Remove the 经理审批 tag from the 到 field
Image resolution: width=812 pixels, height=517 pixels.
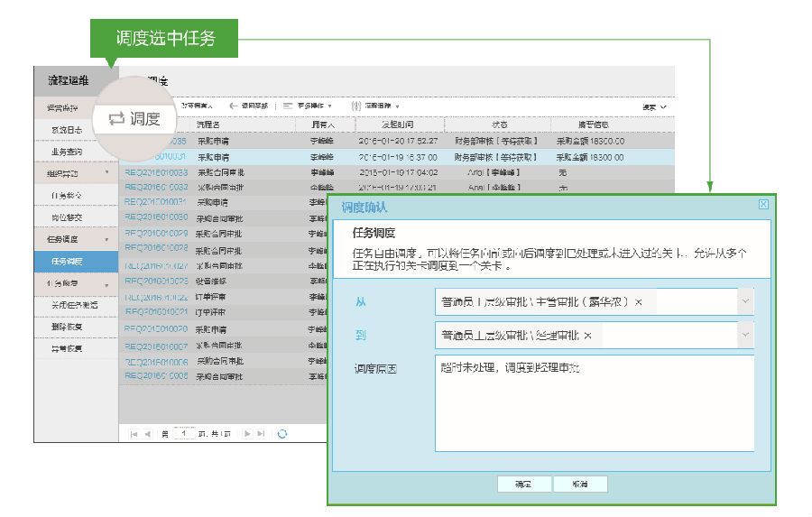point(587,335)
